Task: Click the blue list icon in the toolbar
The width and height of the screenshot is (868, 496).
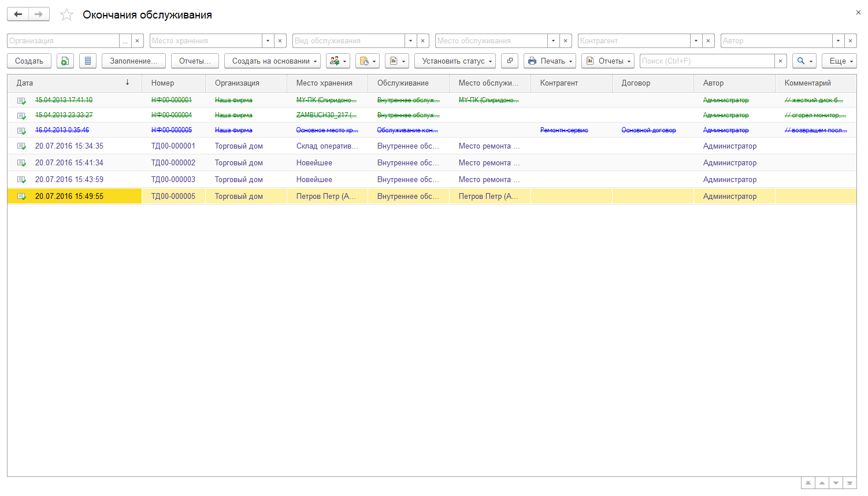Action: (x=88, y=61)
